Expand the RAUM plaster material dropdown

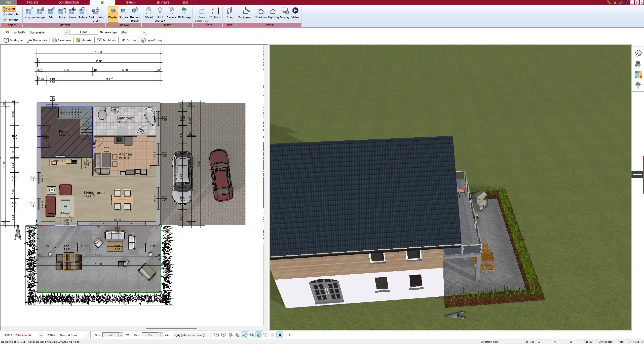pyautogui.click(x=66, y=32)
